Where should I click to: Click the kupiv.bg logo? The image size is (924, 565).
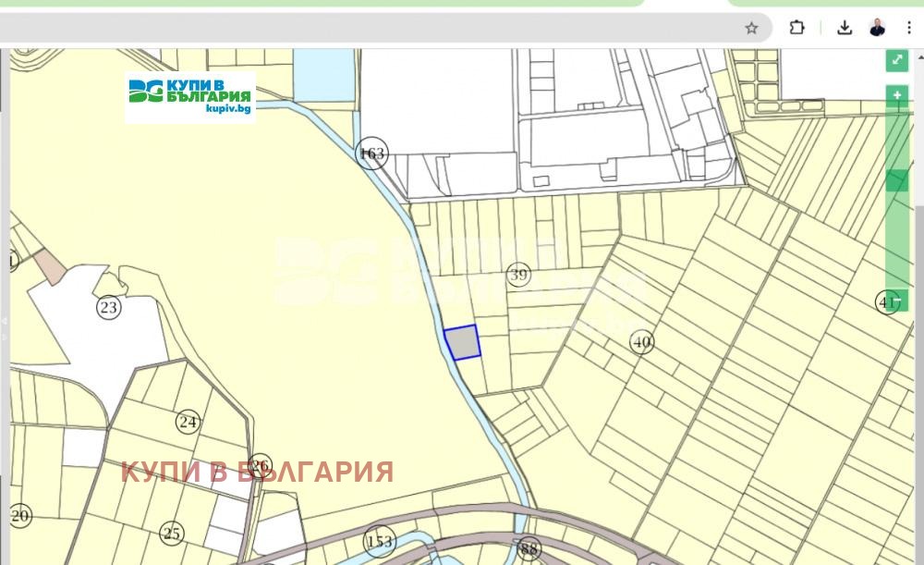190,96
